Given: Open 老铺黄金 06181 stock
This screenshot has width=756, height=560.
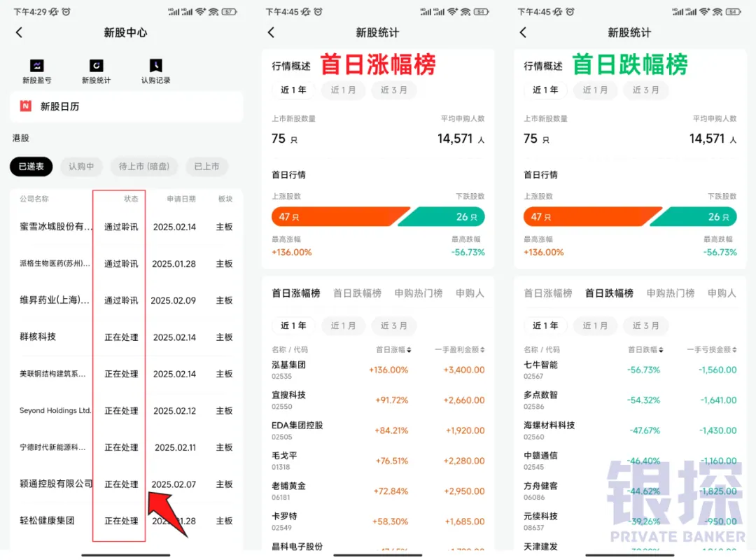Looking at the screenshot, I should tap(378, 491).
